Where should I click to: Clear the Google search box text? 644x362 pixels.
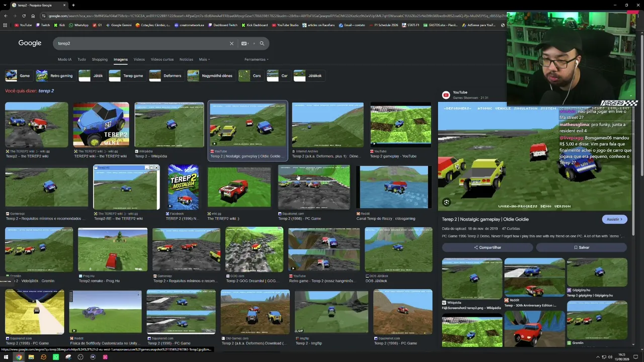point(231,44)
